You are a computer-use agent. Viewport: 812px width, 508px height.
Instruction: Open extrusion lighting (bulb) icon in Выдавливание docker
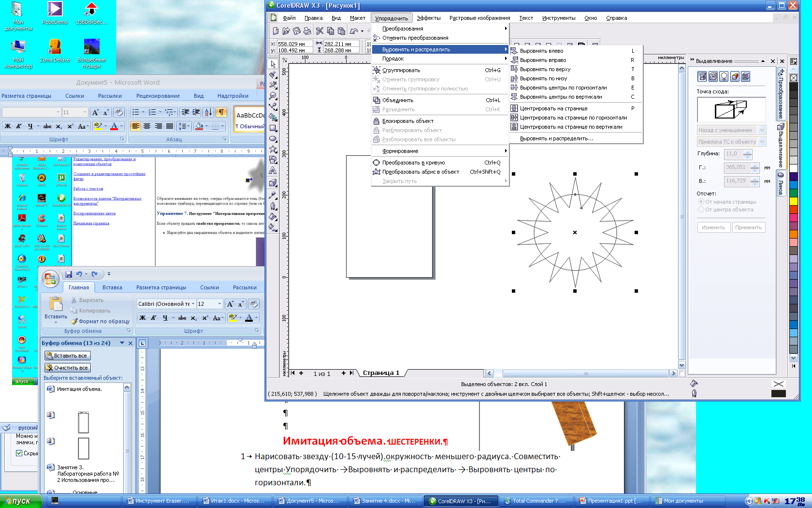click(724, 76)
